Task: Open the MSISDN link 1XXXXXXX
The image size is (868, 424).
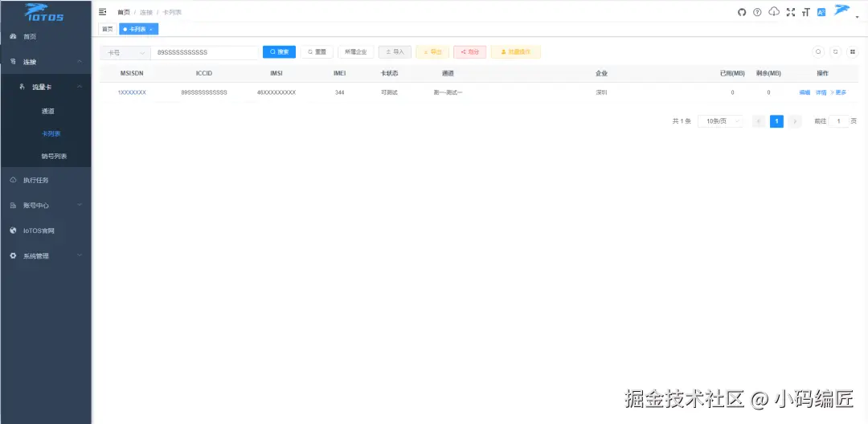Action: [132, 93]
